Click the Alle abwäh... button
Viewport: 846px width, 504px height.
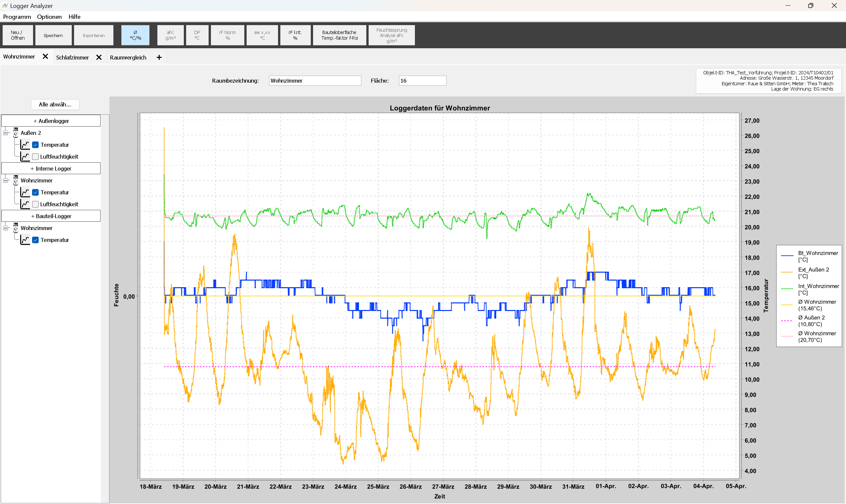point(55,104)
